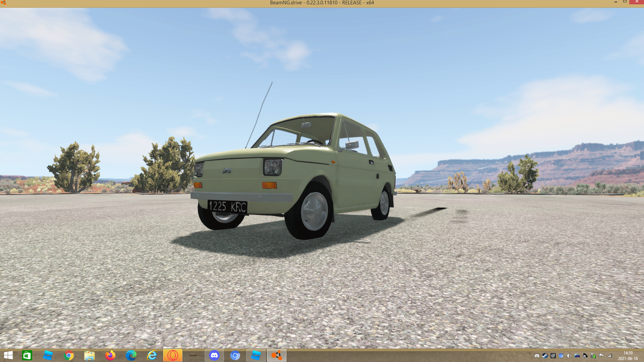Viewport: 644px width, 362px height.
Task: Open BeamMP launcher from taskbar
Action: pyautogui.click(x=194, y=355)
